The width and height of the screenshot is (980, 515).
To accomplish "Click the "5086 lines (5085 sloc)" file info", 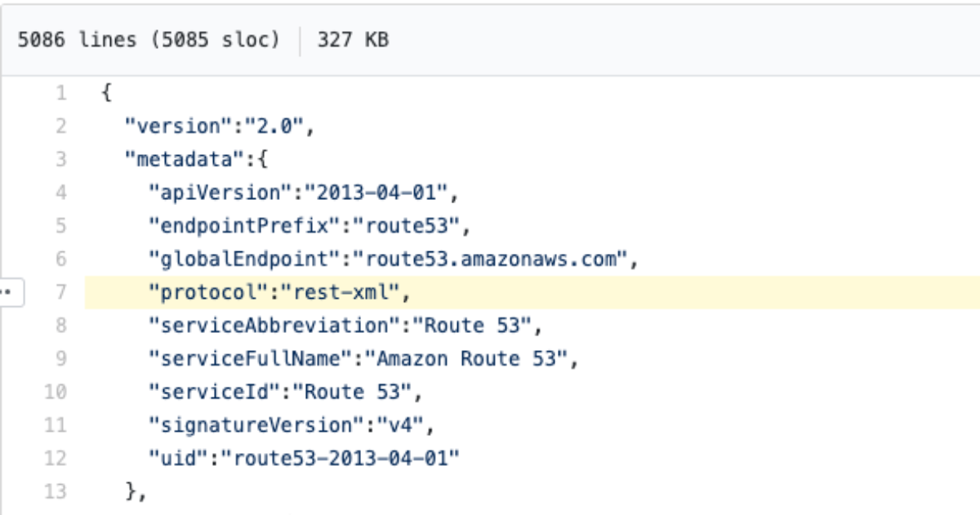I will tap(149, 39).
